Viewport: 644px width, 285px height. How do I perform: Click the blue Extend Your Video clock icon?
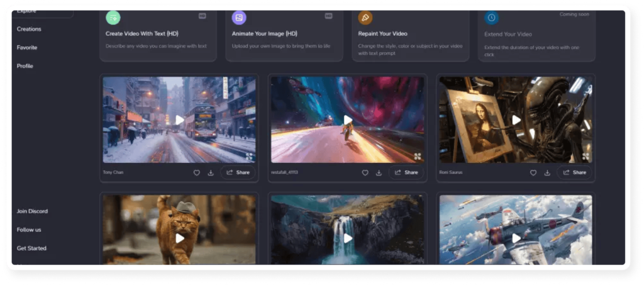click(x=492, y=18)
